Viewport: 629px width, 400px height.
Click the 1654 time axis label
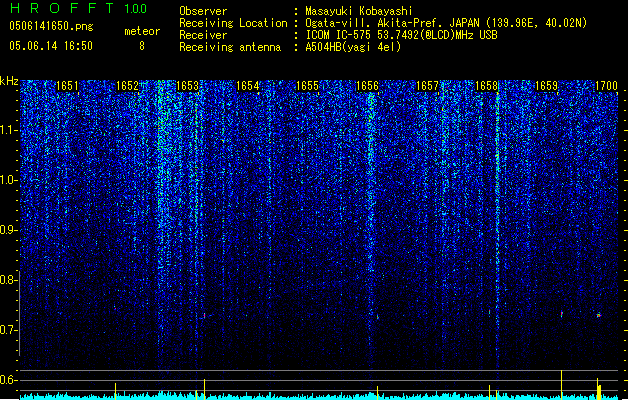coord(248,86)
